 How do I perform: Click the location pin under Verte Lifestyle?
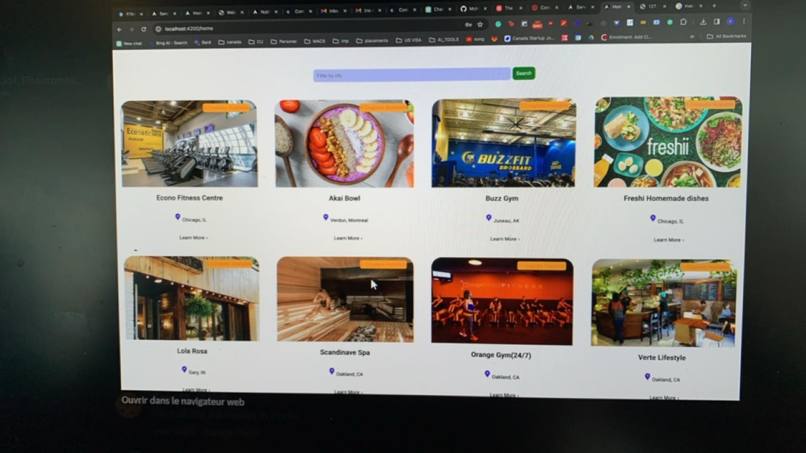coord(647,377)
